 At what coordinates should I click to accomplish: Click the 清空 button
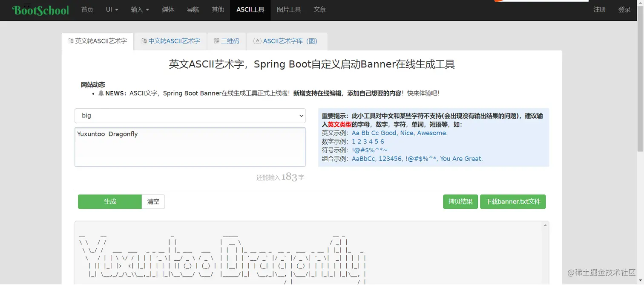[153, 201]
